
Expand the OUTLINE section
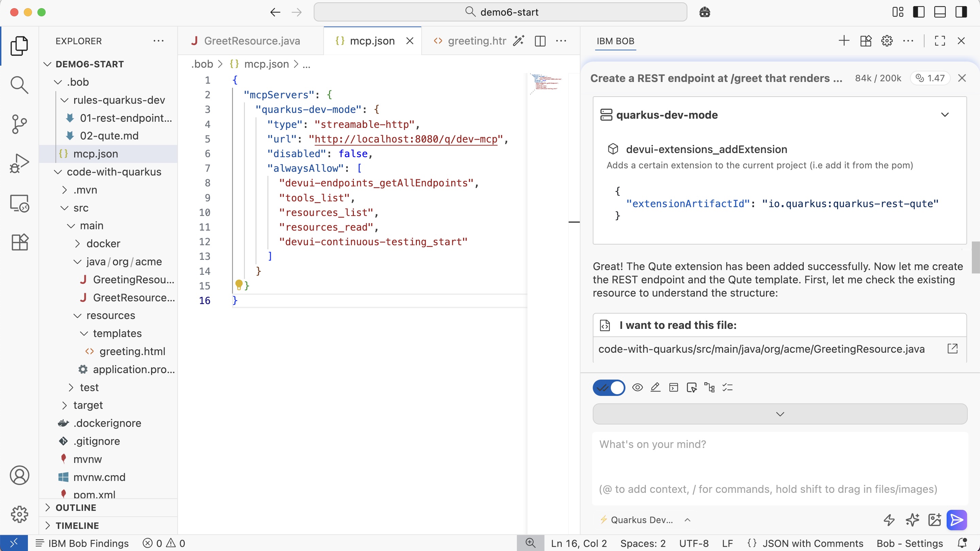[x=76, y=507]
